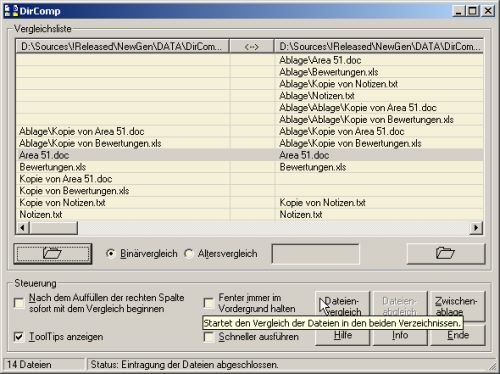Select highlighted left 'Area 51.doc' row

coord(44,155)
